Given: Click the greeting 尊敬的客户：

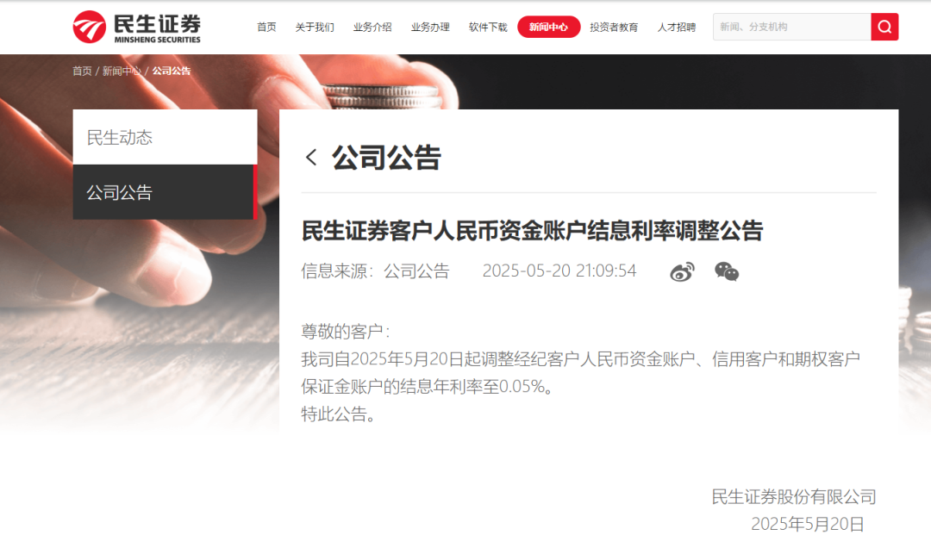Looking at the screenshot, I should [x=346, y=332].
